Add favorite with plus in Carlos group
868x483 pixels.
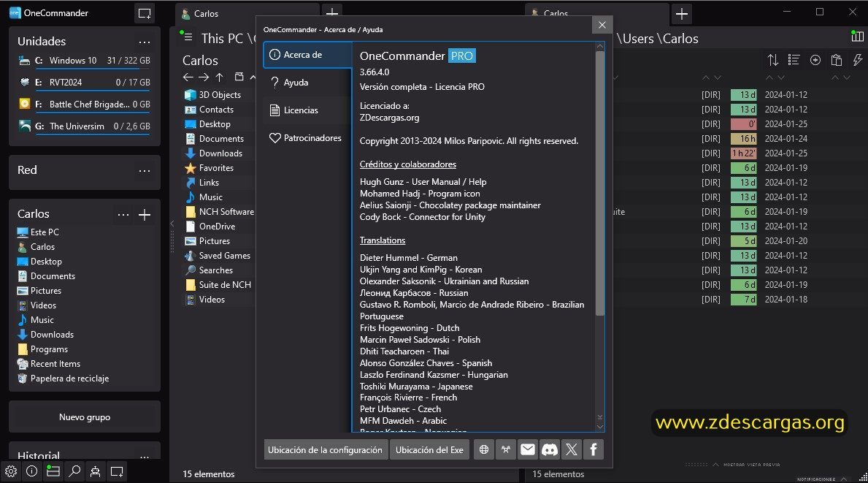tap(145, 214)
